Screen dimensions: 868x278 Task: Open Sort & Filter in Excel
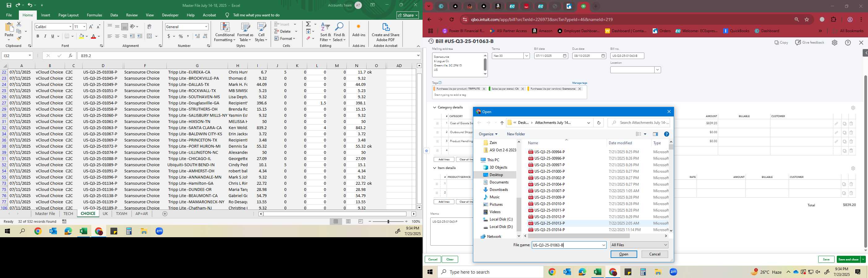click(325, 32)
